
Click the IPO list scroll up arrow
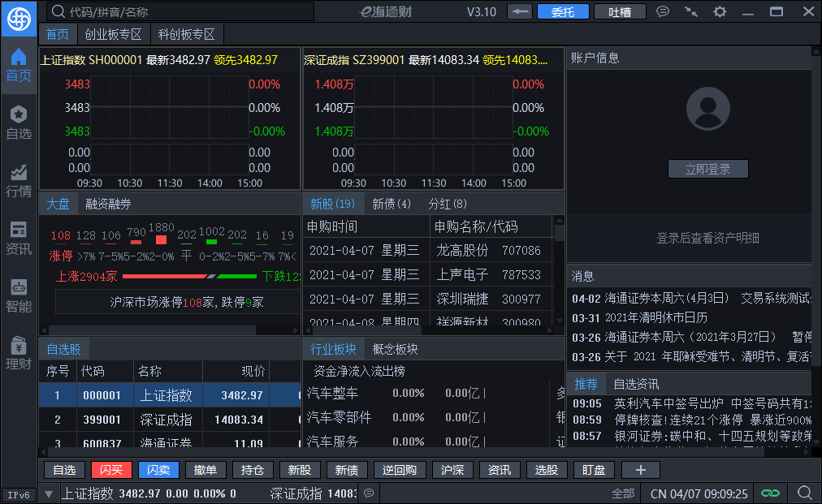pos(560,221)
